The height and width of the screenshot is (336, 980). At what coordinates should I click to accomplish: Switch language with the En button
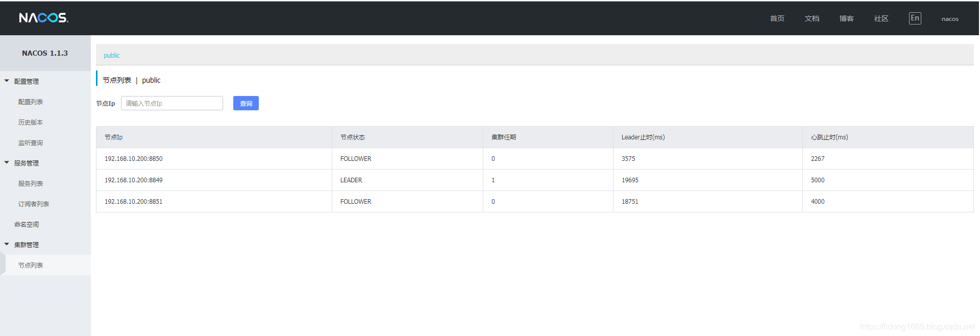tap(915, 18)
